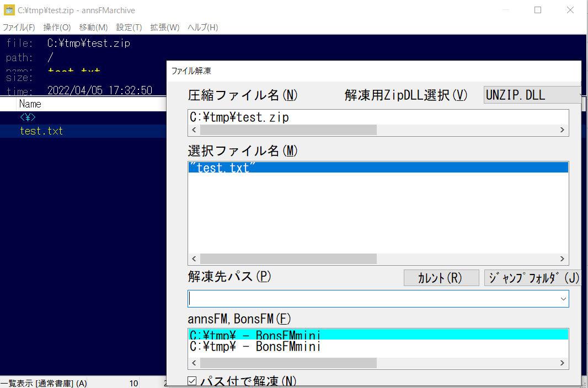The width and height of the screenshot is (588, 388).
Task: Expand the 解凍先パス dropdown arrow
Action: click(563, 299)
